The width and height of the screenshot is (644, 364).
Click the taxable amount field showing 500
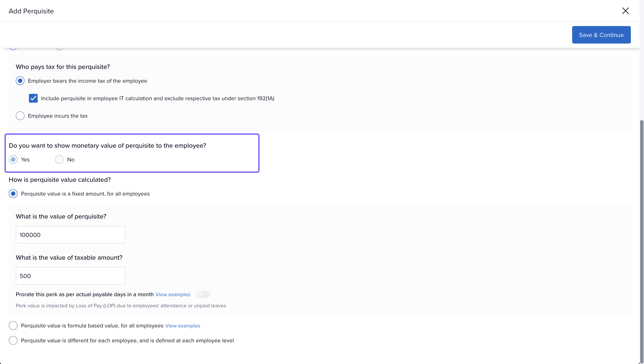tap(70, 276)
